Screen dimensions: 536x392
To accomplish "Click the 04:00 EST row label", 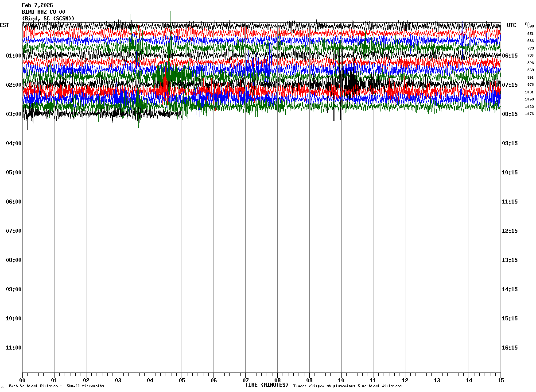I will pyautogui.click(x=14, y=143).
